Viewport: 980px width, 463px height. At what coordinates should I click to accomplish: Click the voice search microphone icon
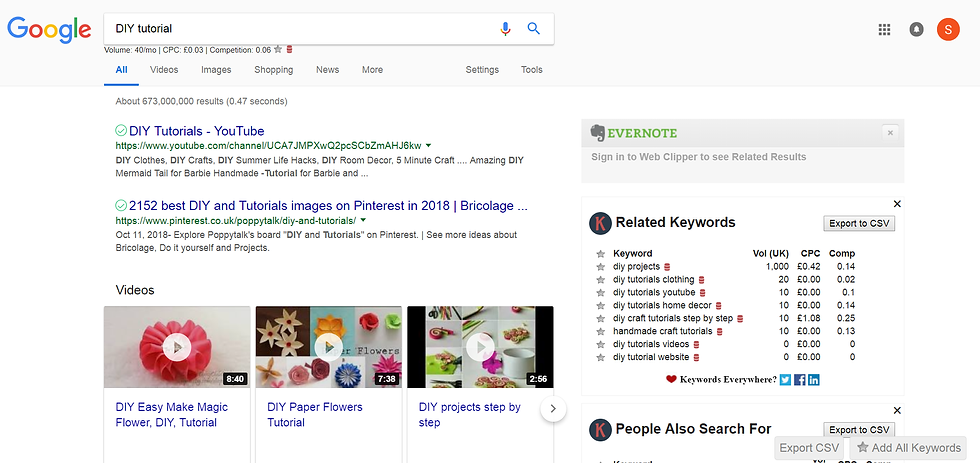tap(506, 29)
